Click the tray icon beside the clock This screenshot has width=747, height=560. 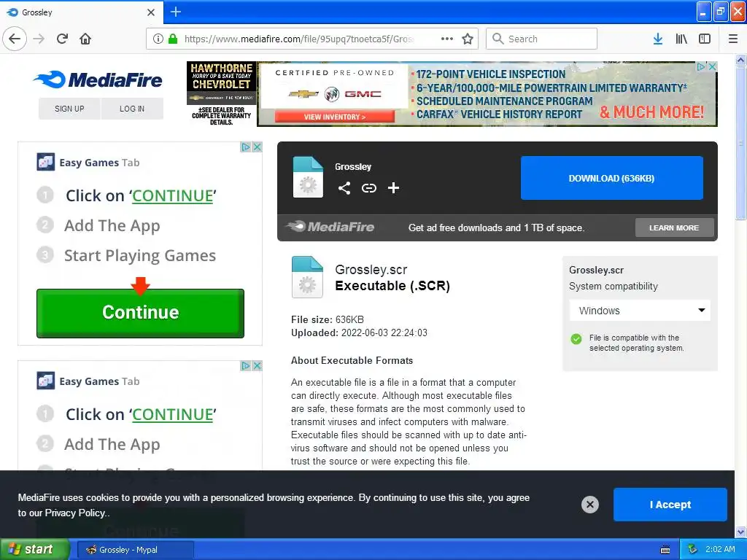coord(692,550)
